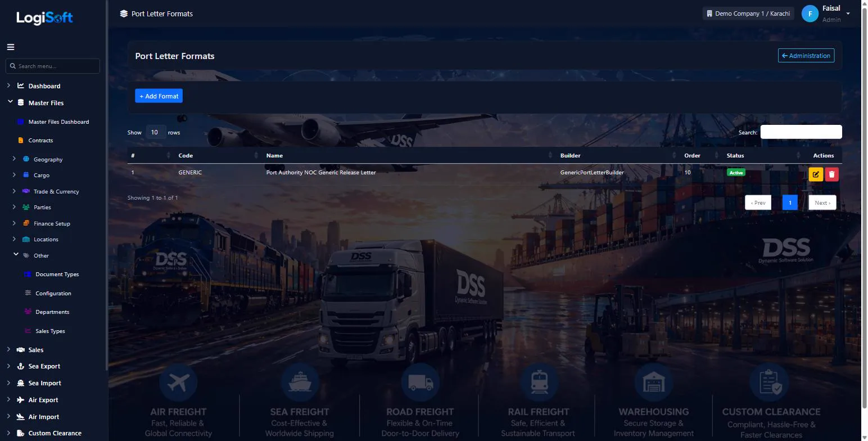Click the Sea Import ship icon
The height and width of the screenshot is (441, 868).
click(21, 383)
